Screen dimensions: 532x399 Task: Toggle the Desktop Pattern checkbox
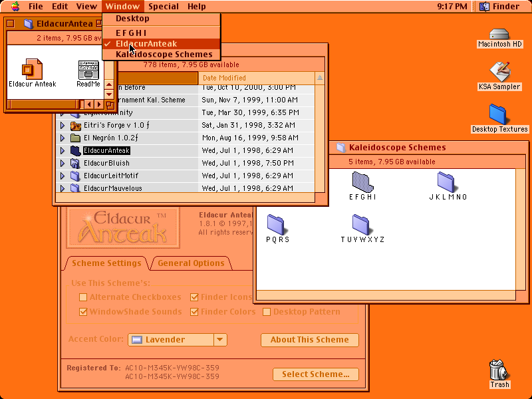click(x=267, y=312)
